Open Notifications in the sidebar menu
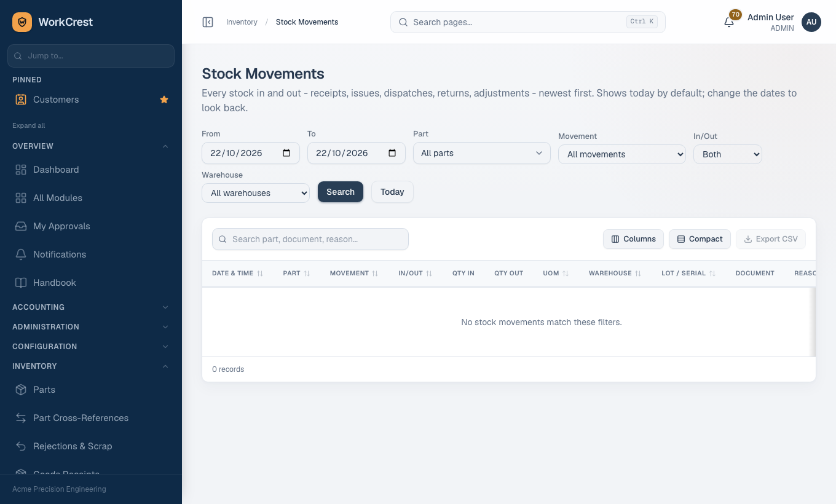Viewport: 836px width, 504px height. 91,254
